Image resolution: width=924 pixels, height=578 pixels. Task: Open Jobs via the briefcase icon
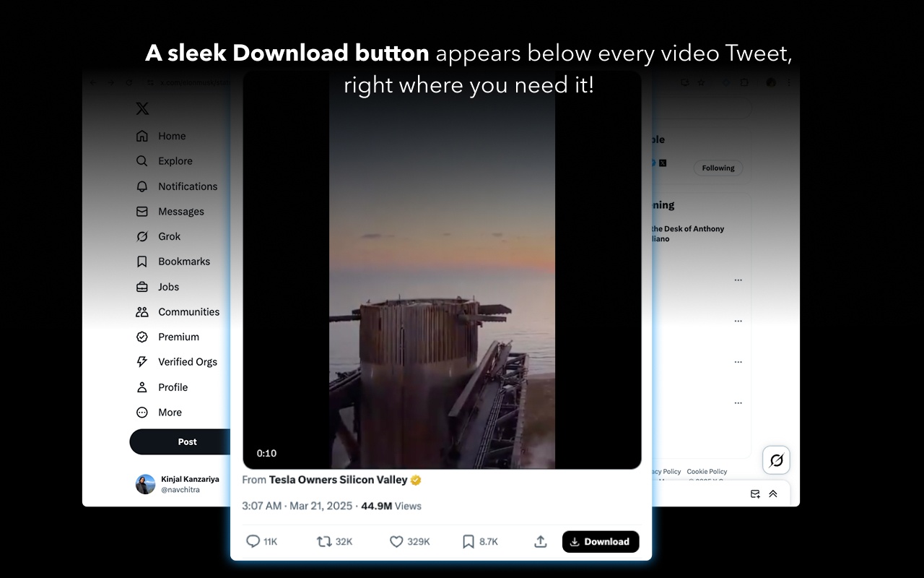(x=142, y=287)
